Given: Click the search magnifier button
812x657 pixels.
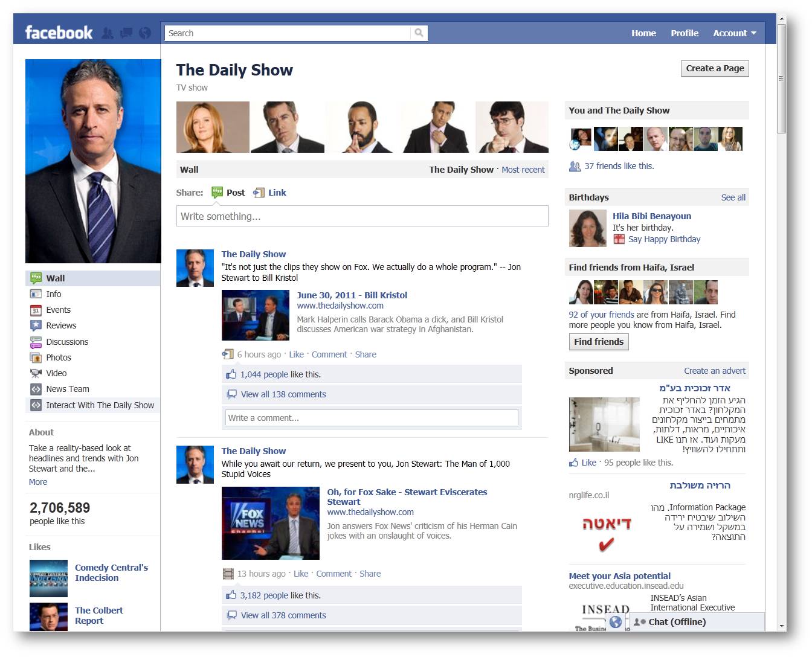Looking at the screenshot, I should pyautogui.click(x=419, y=33).
